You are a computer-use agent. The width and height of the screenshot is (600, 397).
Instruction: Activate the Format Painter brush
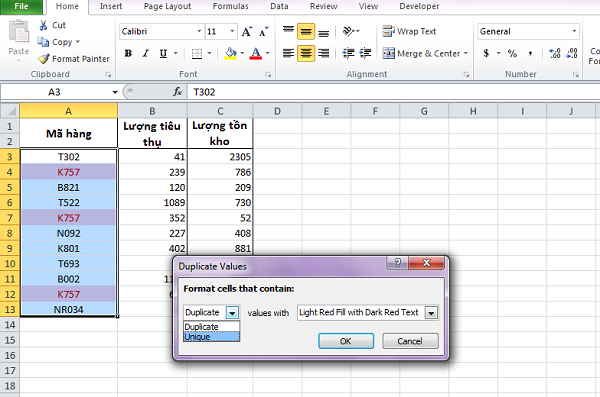click(44, 59)
